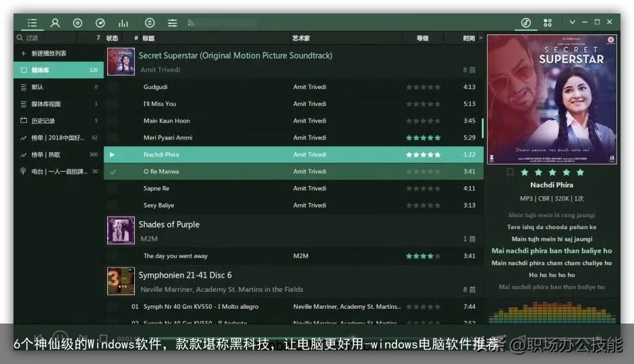The width and height of the screenshot is (634, 364).
Task: Focus the 过滤 filter field
Action: pyautogui.click(x=49, y=38)
